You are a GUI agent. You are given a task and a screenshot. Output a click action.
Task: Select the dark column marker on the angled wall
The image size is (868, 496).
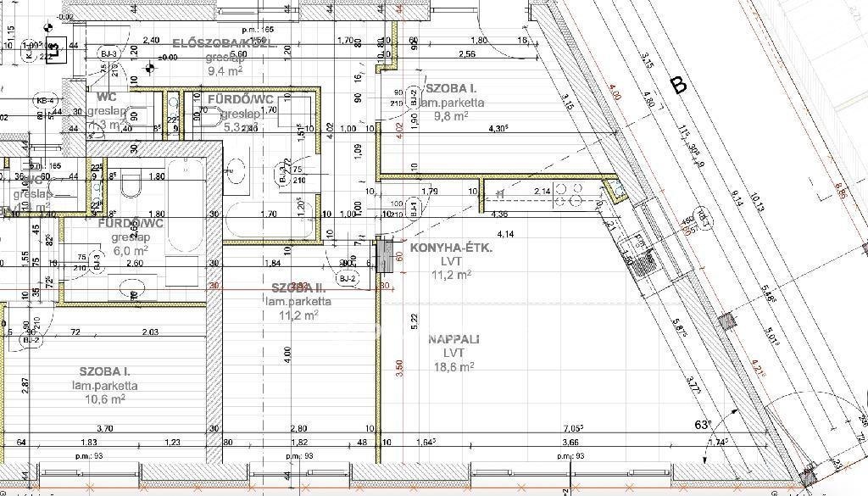click(726, 322)
